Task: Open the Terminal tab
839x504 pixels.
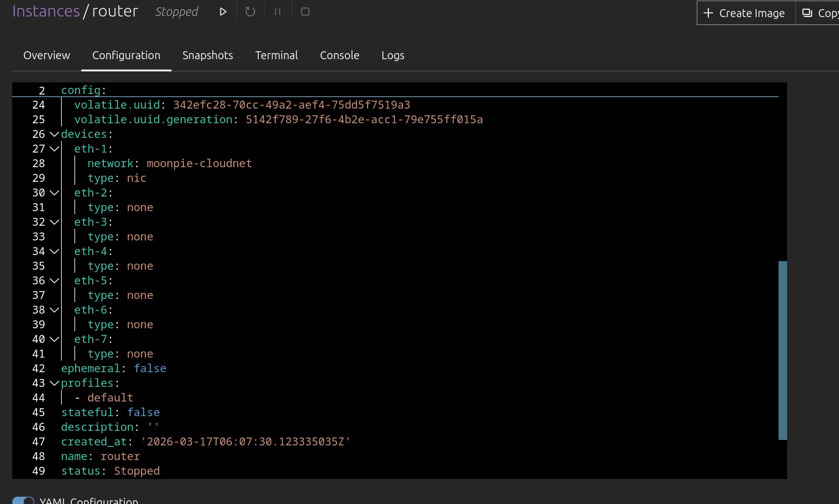Action: (276, 55)
